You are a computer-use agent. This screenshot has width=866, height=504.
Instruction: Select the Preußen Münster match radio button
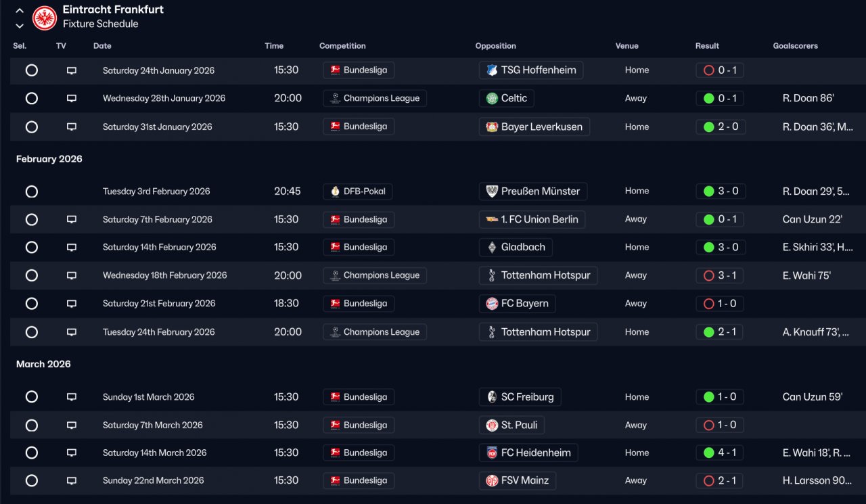pyautogui.click(x=32, y=191)
